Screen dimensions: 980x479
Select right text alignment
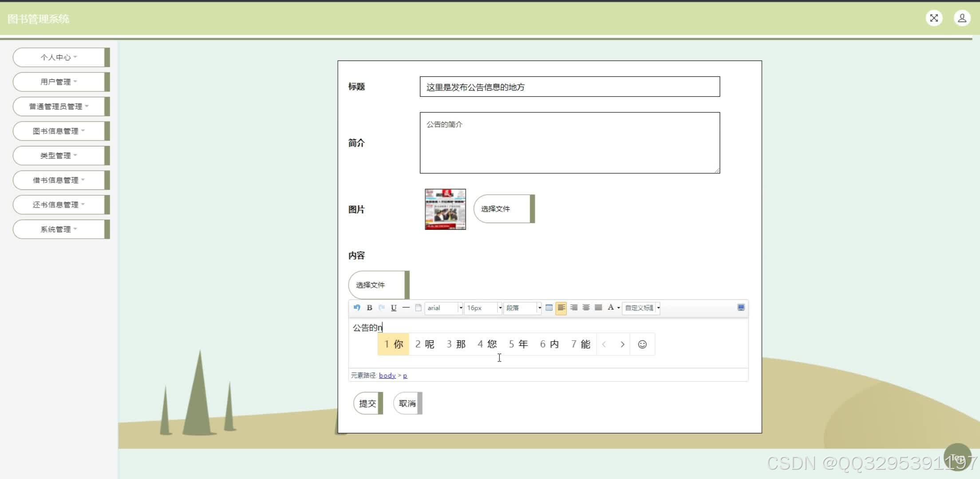coord(574,307)
